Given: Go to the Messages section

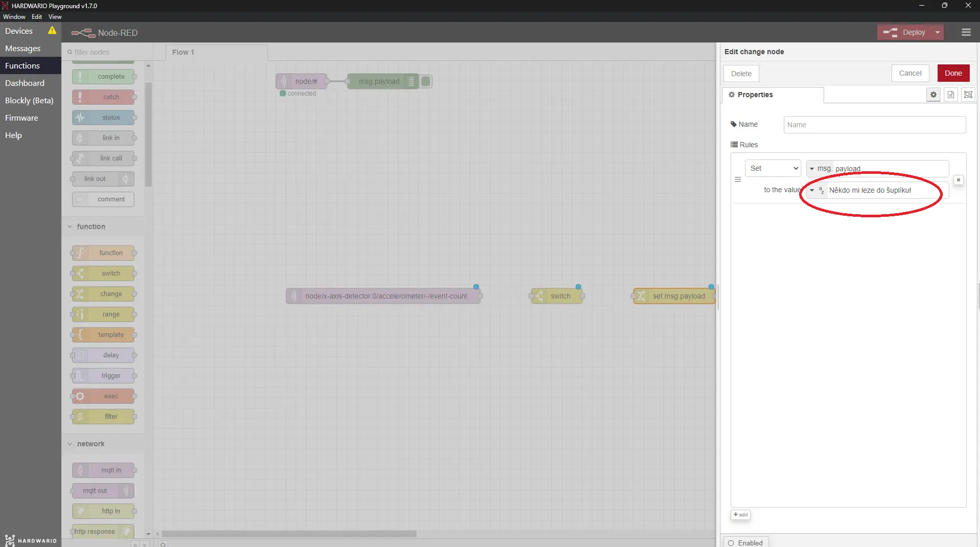Looking at the screenshot, I should pos(31,49).
